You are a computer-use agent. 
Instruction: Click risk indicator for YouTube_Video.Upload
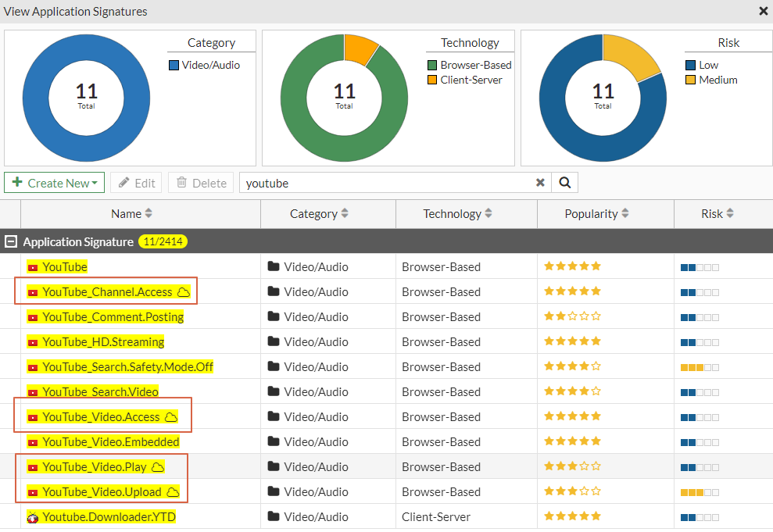(700, 492)
